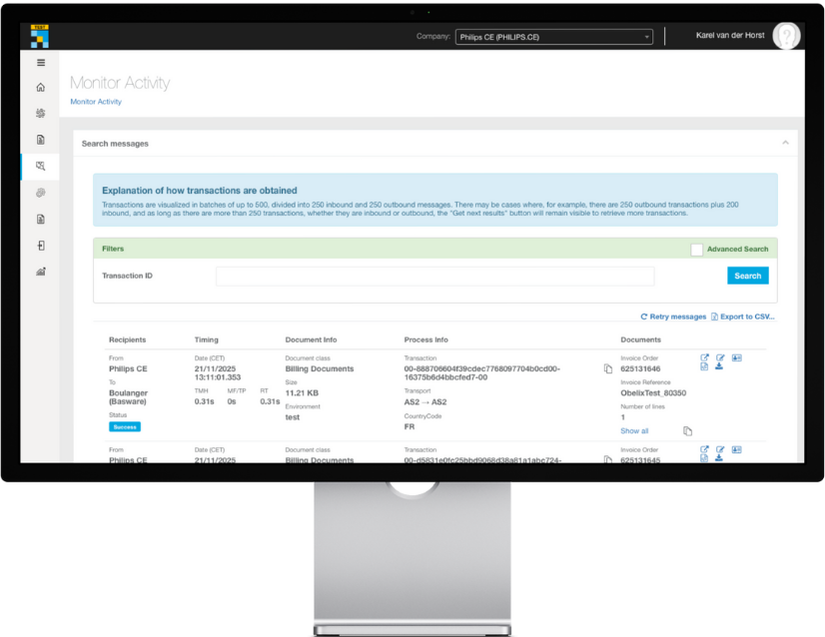Open the sidebar hamburger menu icon
Image resolution: width=825 pixels, height=637 pixels.
40,62
